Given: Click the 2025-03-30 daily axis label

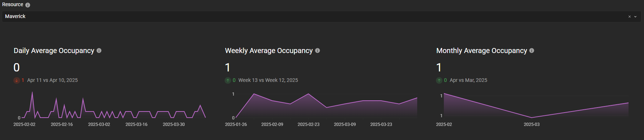Looking at the screenshot, I should tap(174, 124).
